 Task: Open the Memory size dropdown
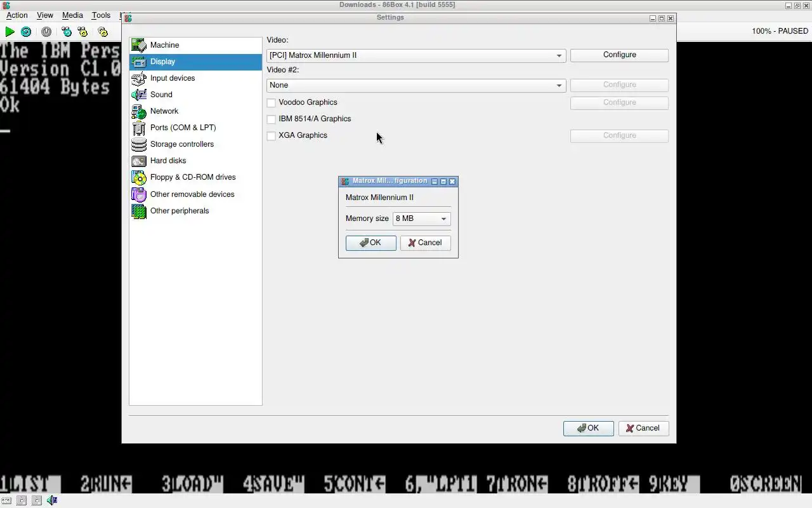click(x=421, y=218)
